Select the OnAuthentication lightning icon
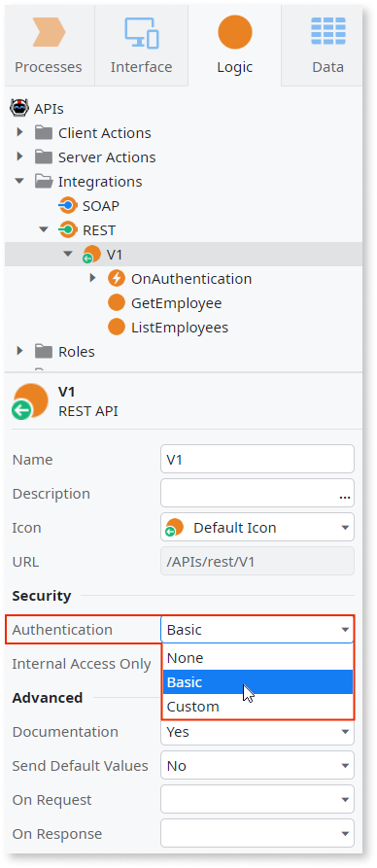 click(117, 278)
